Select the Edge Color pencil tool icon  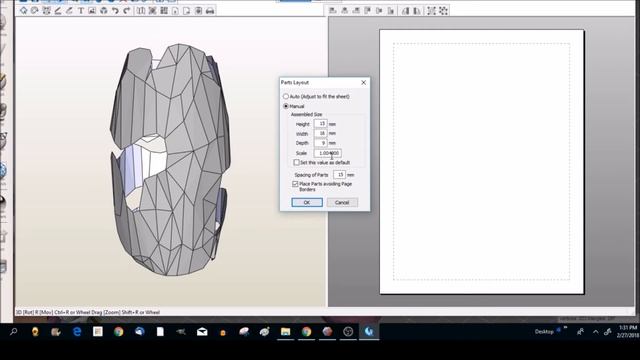tap(69, 11)
